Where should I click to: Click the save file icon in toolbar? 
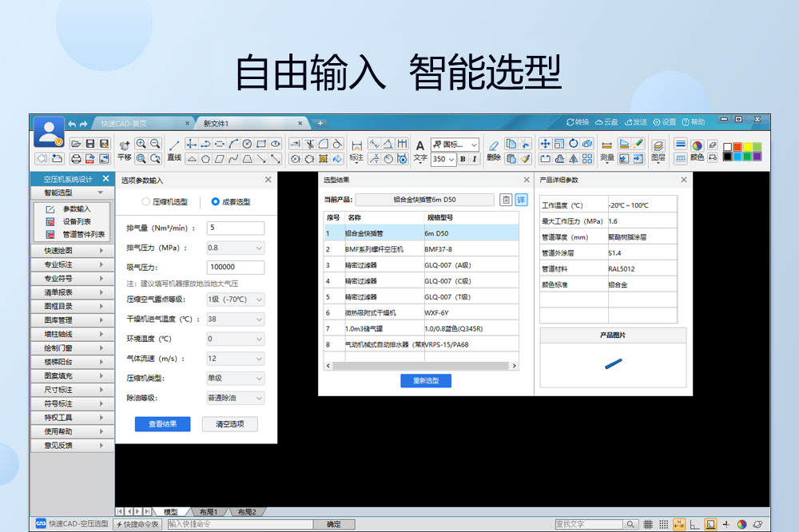point(90,144)
